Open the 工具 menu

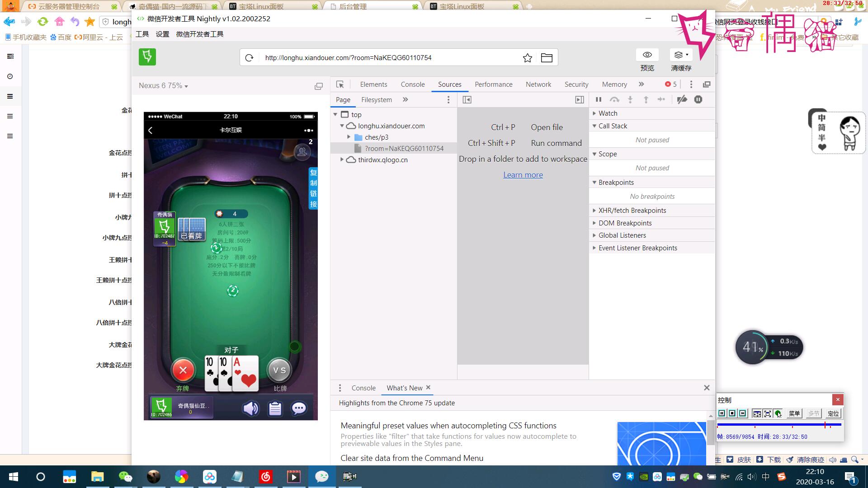[142, 34]
